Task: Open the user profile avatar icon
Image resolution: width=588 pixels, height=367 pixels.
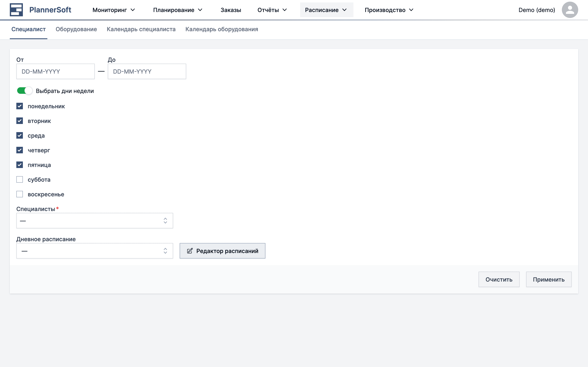Action: pos(570,10)
